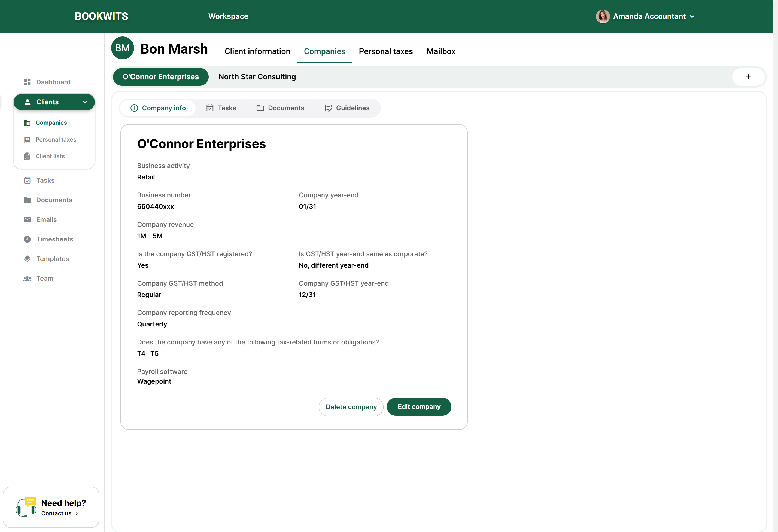Click the Wagepoint payroll software value
The height and width of the screenshot is (532, 778).
154,381
